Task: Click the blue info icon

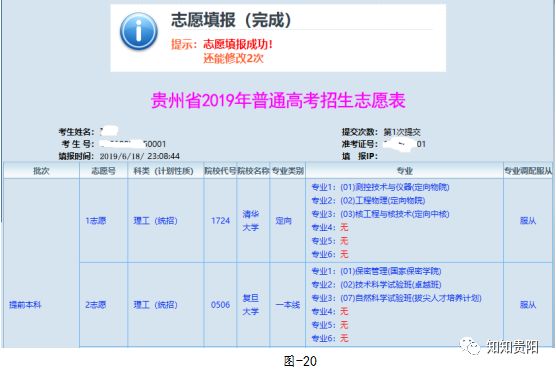Action: (139, 31)
